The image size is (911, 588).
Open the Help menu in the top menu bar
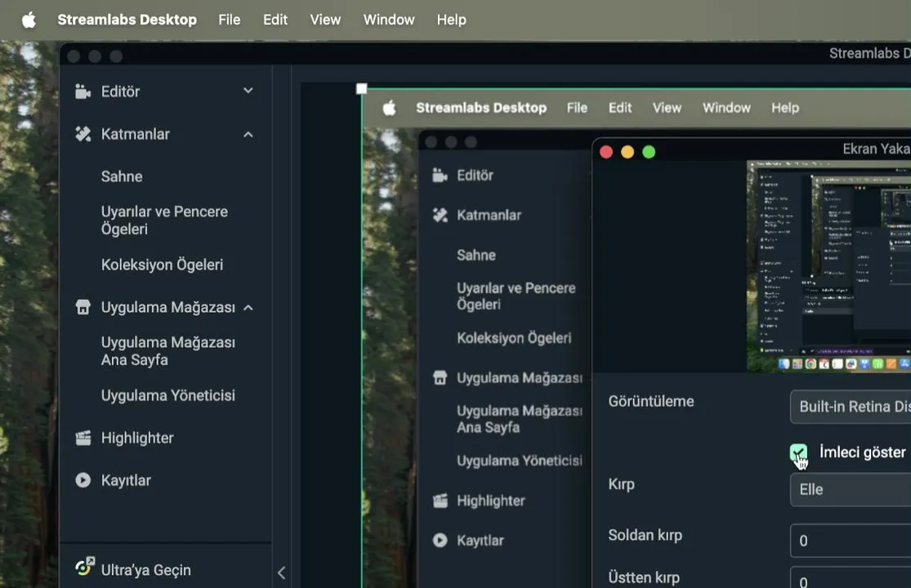click(452, 20)
